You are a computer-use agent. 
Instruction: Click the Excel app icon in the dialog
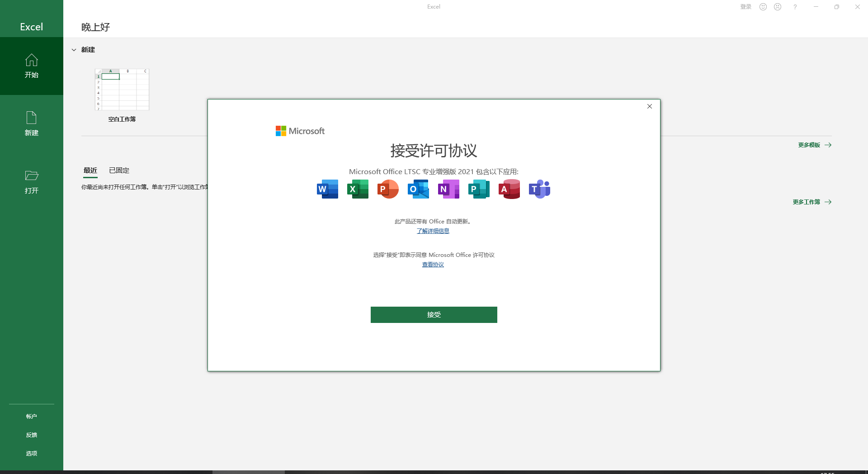point(357,189)
